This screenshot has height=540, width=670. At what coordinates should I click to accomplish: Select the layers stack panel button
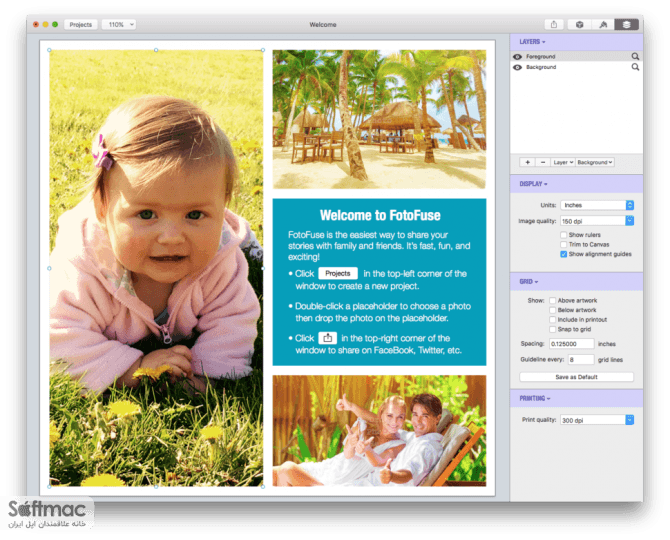point(626,24)
